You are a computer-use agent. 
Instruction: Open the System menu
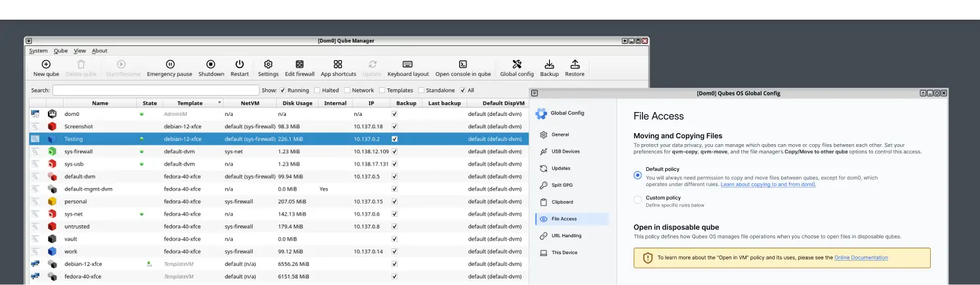(x=38, y=50)
